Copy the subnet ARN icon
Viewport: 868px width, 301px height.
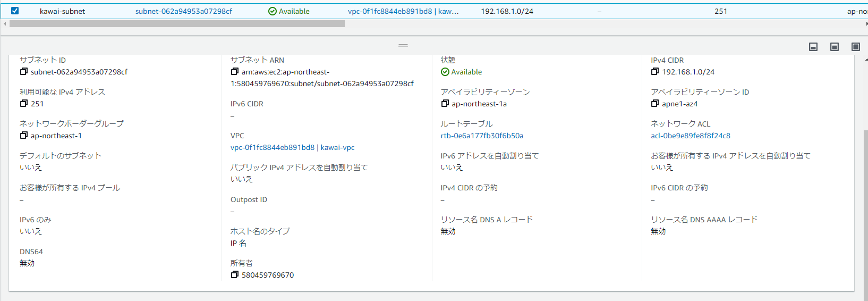(x=234, y=71)
